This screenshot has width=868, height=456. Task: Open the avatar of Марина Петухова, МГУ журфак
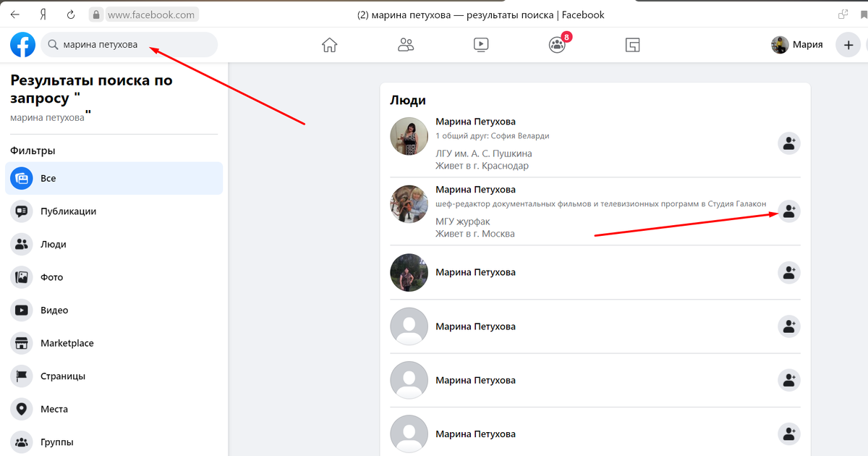pyautogui.click(x=409, y=204)
